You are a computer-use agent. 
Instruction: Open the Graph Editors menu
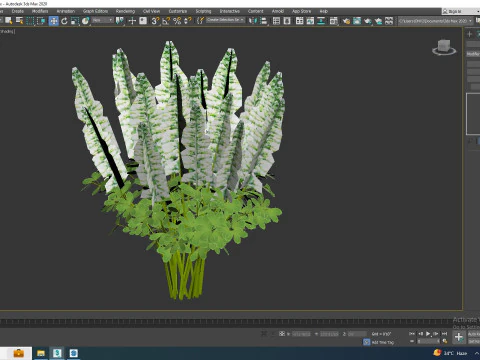pyautogui.click(x=95, y=11)
